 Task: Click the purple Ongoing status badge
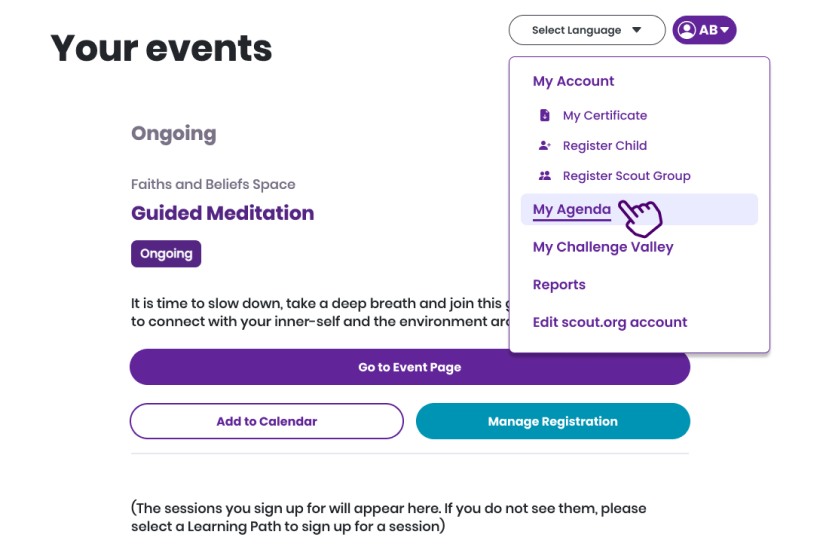(166, 254)
